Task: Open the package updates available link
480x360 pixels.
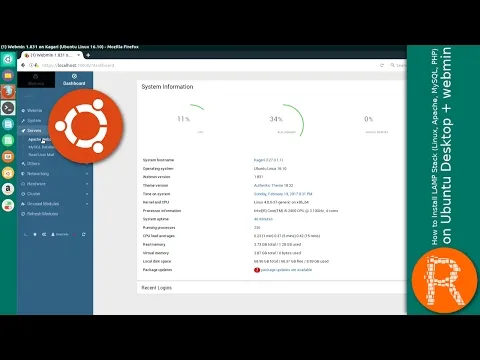Action: (286, 270)
